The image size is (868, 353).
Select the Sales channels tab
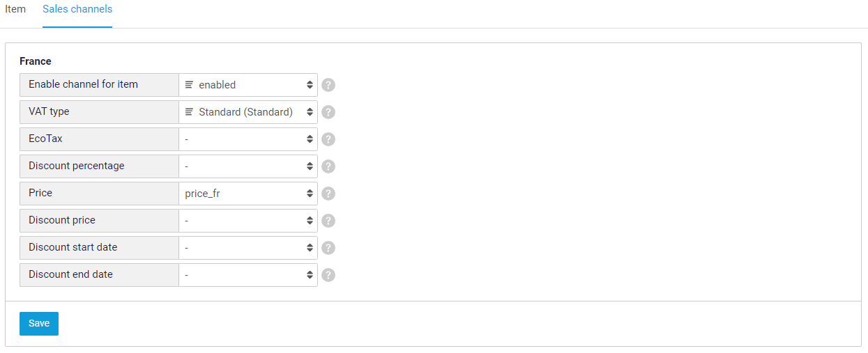(77, 10)
